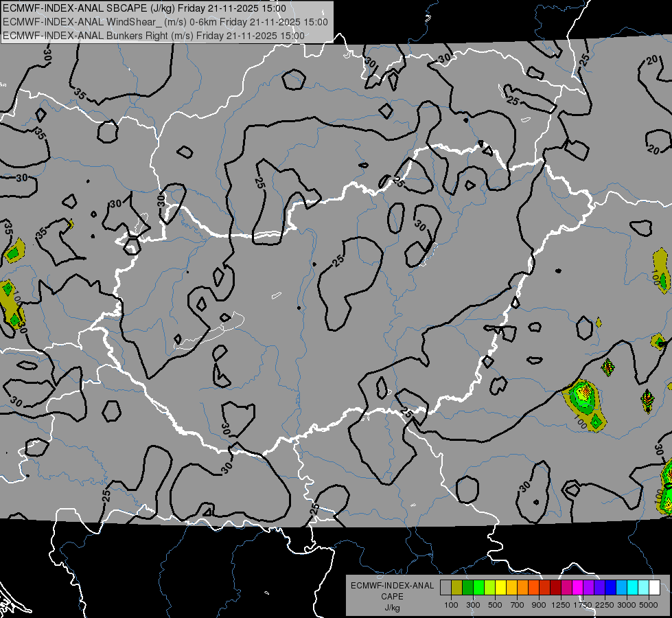Click the J/kg unit label in legend
This screenshot has height=618, width=672.
[392, 608]
